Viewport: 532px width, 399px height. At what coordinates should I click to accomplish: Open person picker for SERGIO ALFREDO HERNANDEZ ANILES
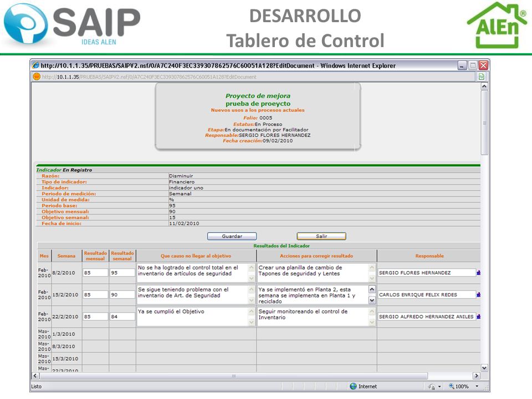[x=478, y=316]
